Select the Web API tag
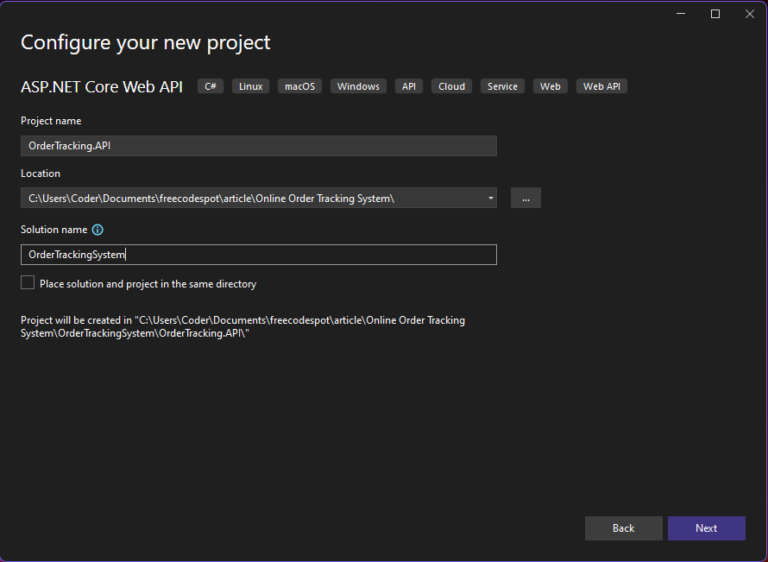The width and height of the screenshot is (768, 562). [602, 87]
